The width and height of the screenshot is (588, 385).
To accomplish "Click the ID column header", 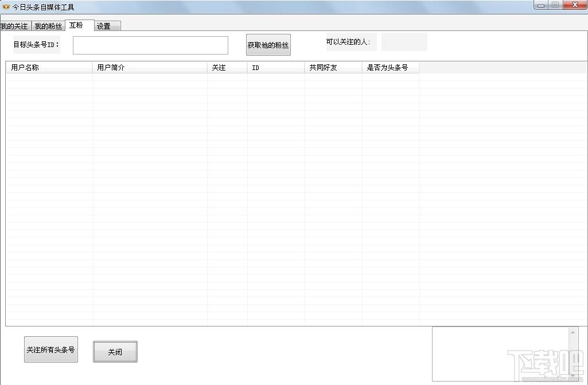I will [276, 68].
